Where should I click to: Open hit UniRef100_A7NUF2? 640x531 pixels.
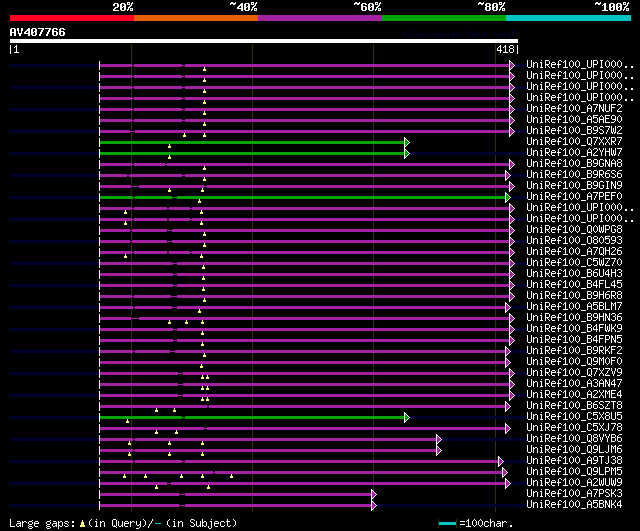click(x=574, y=109)
